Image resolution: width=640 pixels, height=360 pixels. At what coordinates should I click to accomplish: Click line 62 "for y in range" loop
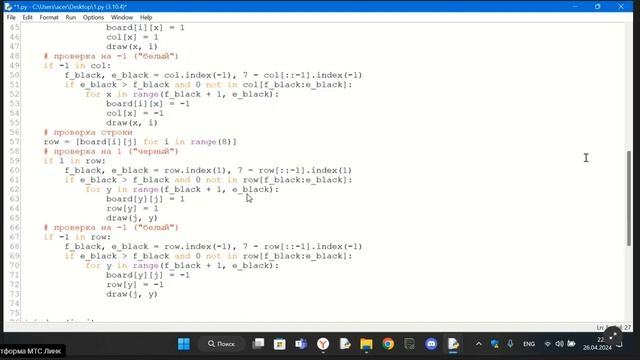click(x=182, y=189)
